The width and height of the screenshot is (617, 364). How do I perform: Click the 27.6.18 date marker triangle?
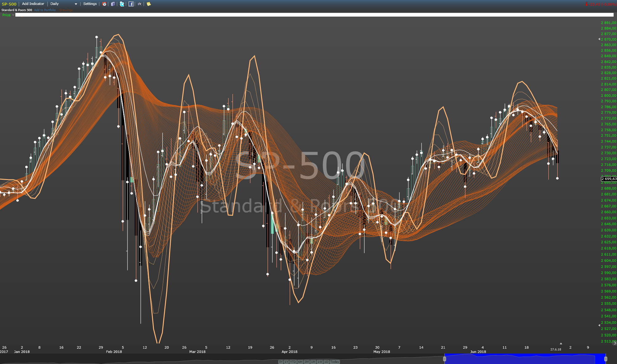click(561, 343)
